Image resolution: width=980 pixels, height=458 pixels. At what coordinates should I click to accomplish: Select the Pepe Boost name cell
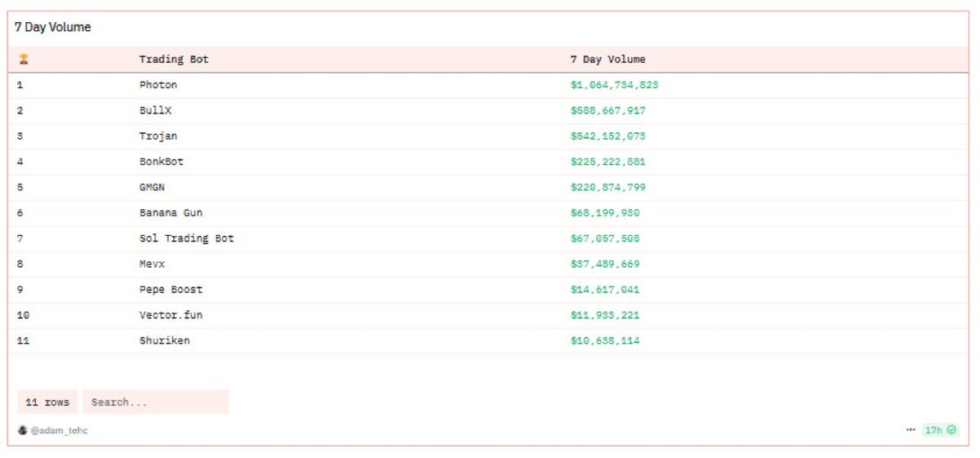171,289
